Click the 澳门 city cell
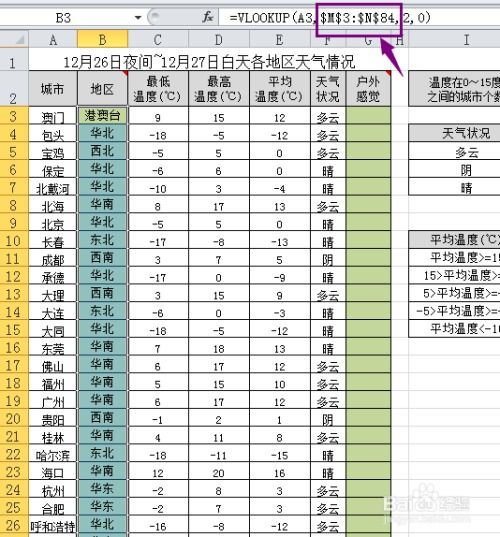The image size is (500, 537). [53, 116]
